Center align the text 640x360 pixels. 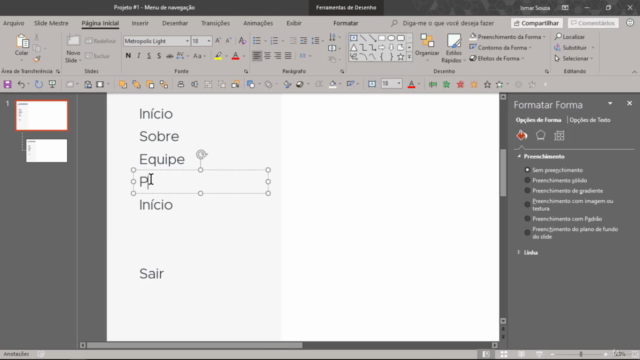267,56
